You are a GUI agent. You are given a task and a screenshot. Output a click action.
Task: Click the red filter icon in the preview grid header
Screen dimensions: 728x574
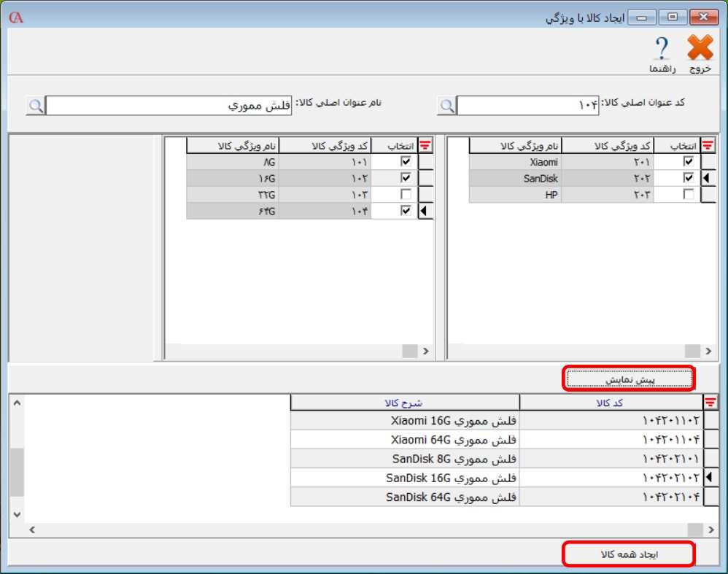click(709, 402)
